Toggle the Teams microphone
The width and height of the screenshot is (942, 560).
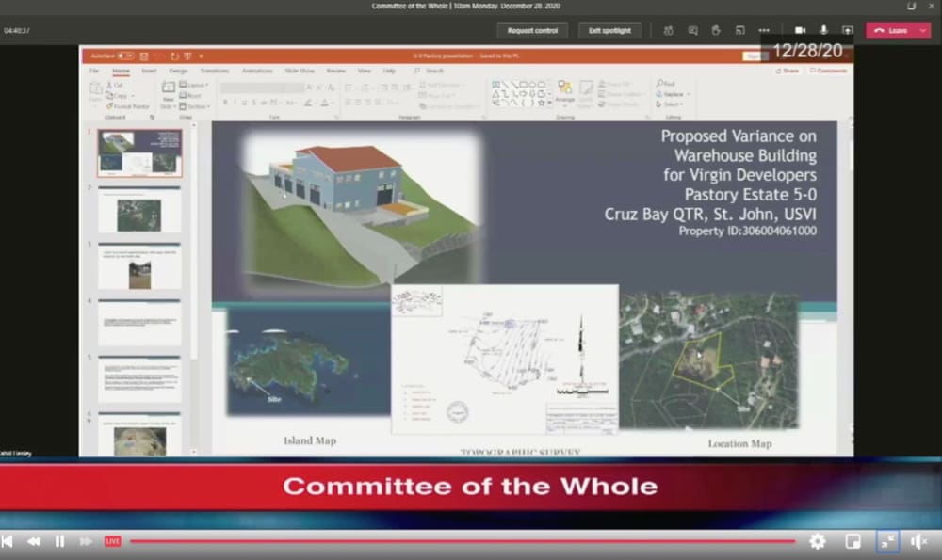click(x=823, y=31)
